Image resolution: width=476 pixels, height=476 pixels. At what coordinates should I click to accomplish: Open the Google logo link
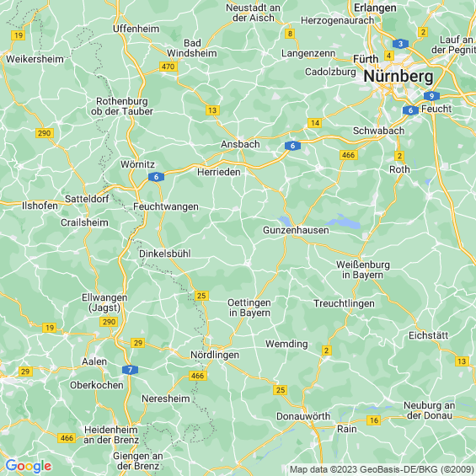click(29, 466)
